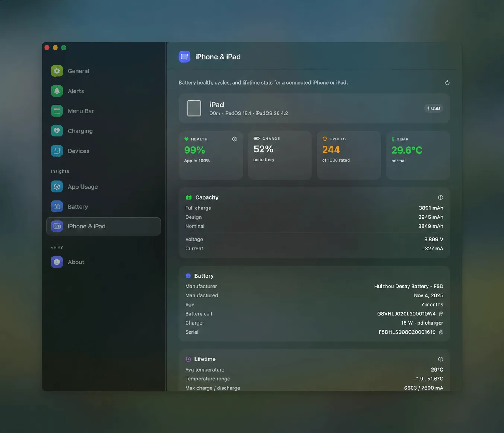Click the red window close button

(47, 47)
